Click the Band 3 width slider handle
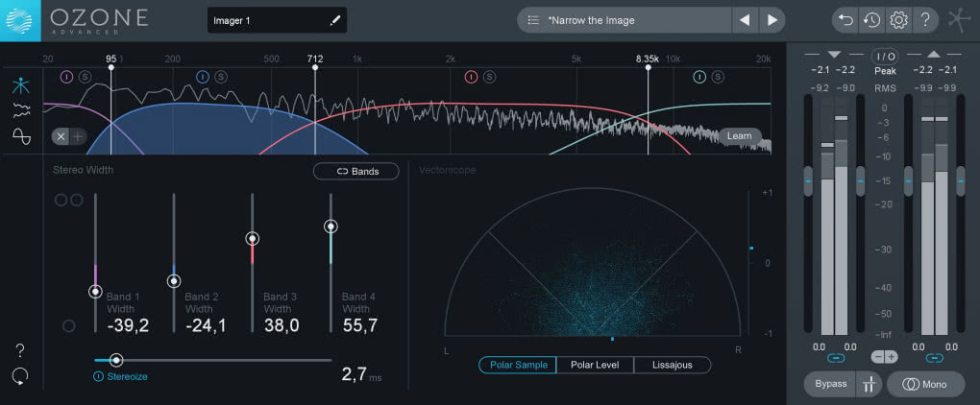Screen dimensions: 980x405 tap(253, 238)
